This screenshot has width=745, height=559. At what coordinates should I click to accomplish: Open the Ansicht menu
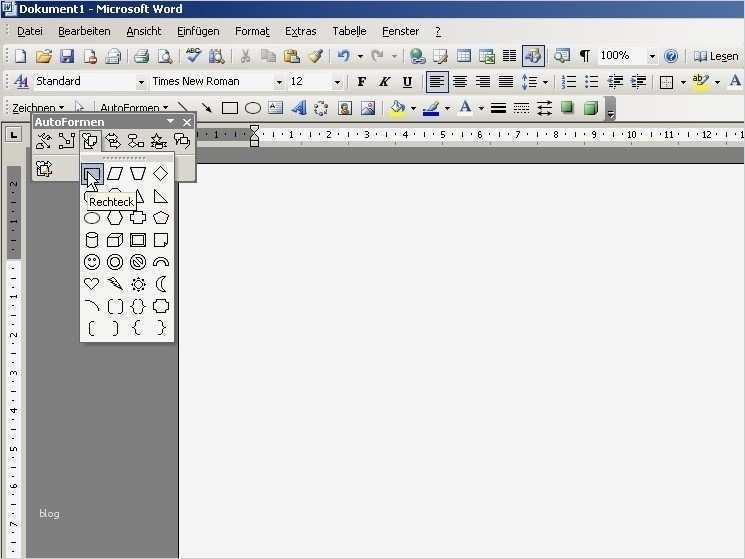click(x=144, y=31)
